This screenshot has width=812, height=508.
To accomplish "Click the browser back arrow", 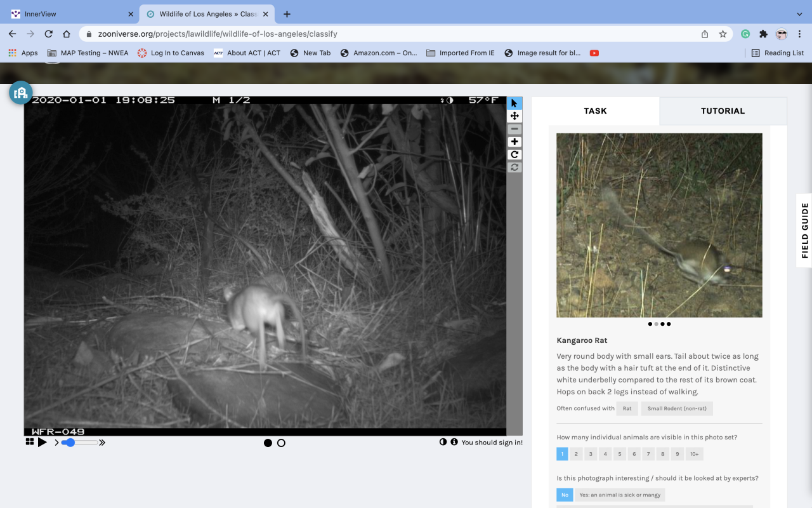I will [12, 34].
